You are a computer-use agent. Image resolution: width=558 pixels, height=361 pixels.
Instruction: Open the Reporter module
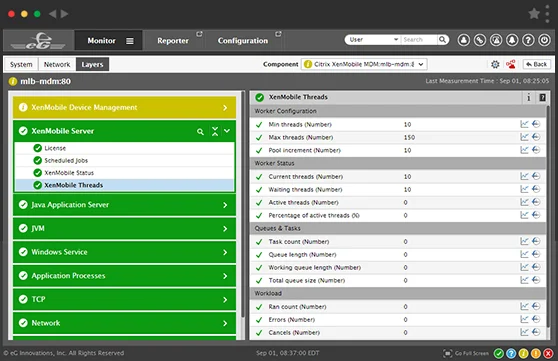pos(173,41)
